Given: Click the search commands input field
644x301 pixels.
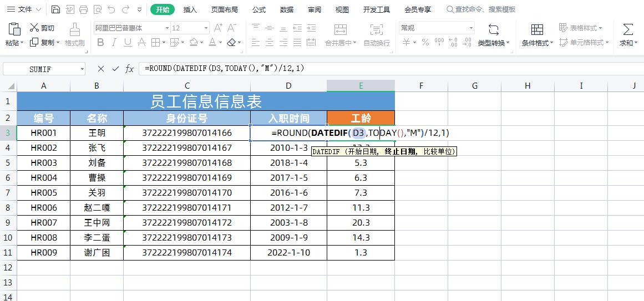Looking at the screenshot, I should click(480, 9).
